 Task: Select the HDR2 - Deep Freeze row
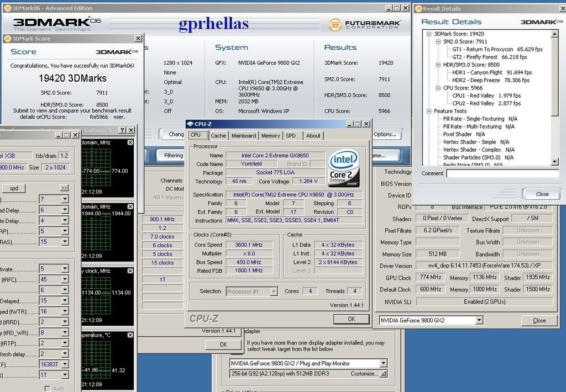(491, 80)
